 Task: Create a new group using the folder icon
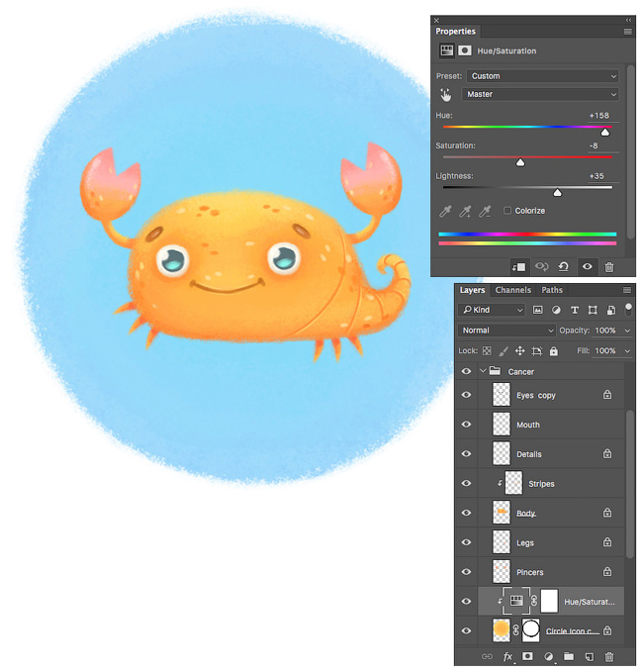(569, 656)
